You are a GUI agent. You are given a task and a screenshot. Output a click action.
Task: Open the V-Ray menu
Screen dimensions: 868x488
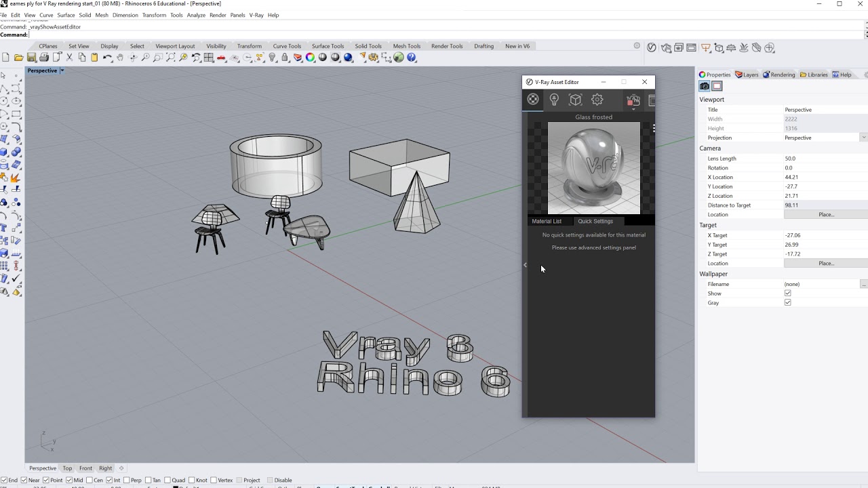256,15
